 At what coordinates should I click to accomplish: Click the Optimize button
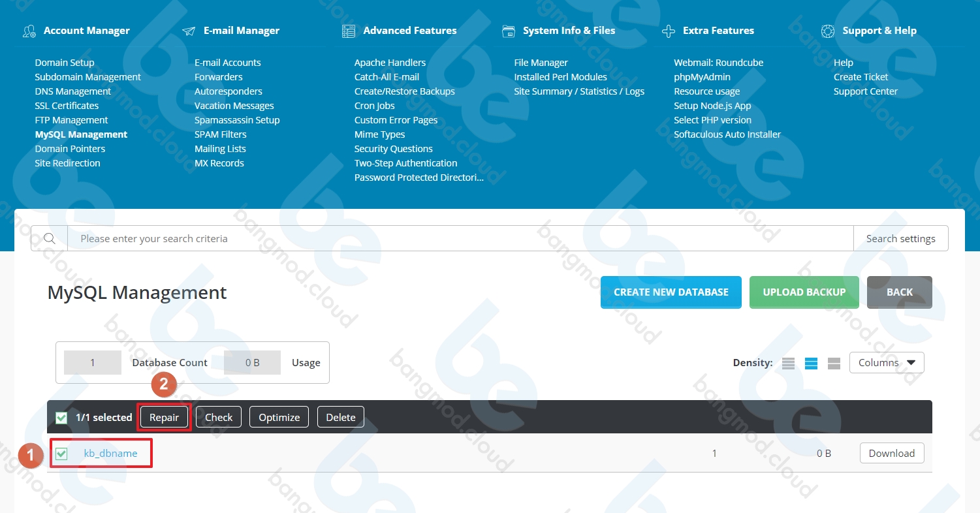(x=279, y=417)
